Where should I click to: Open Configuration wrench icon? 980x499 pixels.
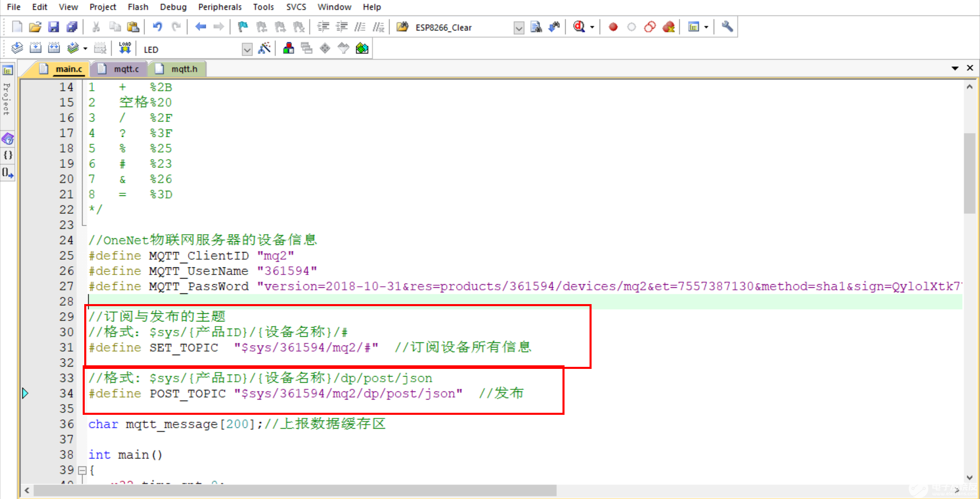(x=727, y=27)
